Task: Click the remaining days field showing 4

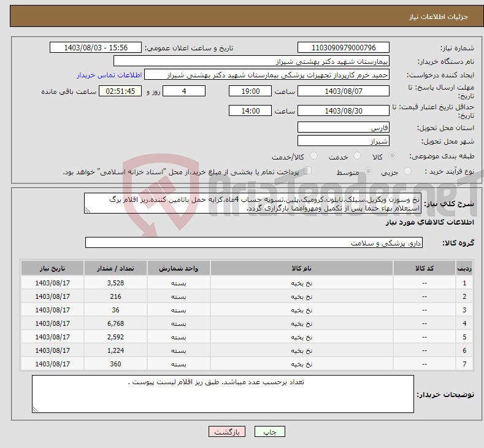Action: coord(184,91)
